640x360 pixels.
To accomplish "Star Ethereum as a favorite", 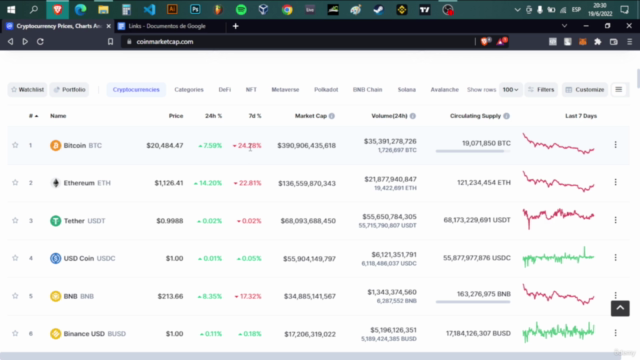I will coord(15,182).
